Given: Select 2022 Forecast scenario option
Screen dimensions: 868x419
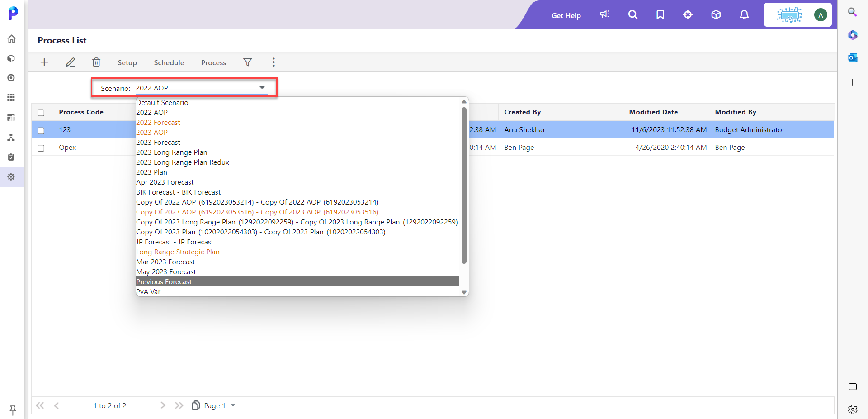Looking at the screenshot, I should click(297, 123).
